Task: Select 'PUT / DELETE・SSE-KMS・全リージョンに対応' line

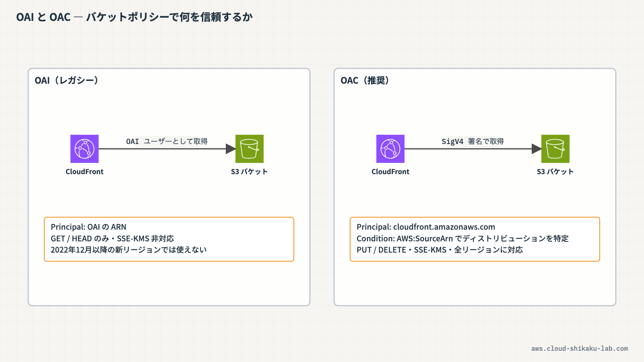Action: point(440,250)
